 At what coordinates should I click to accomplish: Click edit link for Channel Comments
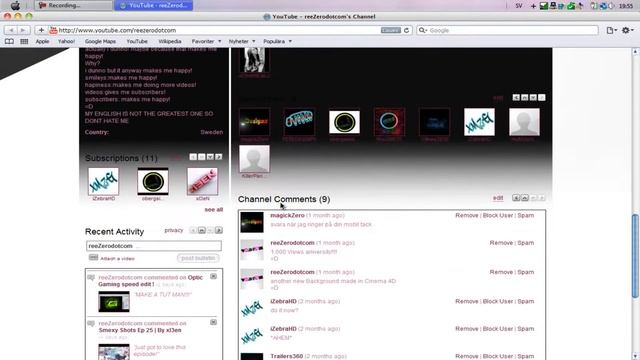[498, 198]
